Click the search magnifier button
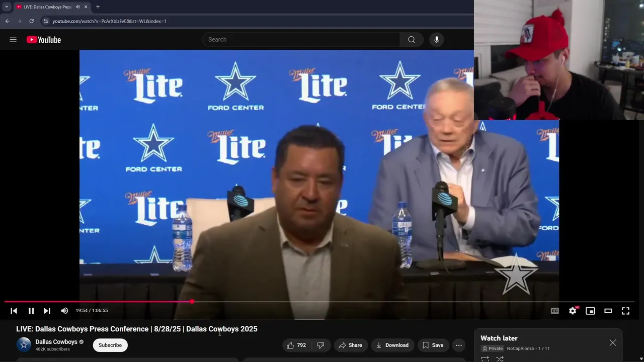The image size is (644, 362). pyautogui.click(x=412, y=40)
